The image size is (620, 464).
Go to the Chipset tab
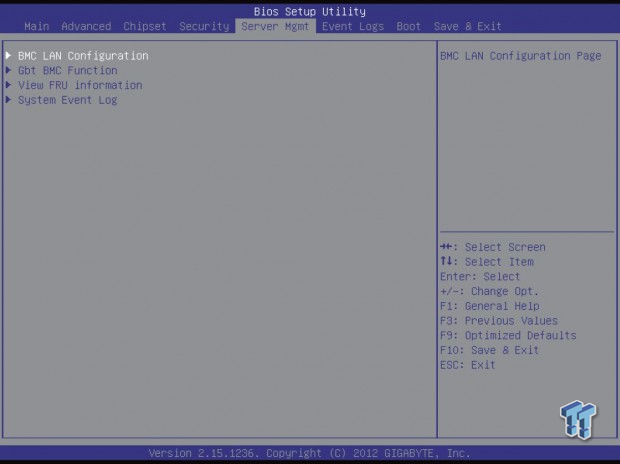(x=145, y=27)
